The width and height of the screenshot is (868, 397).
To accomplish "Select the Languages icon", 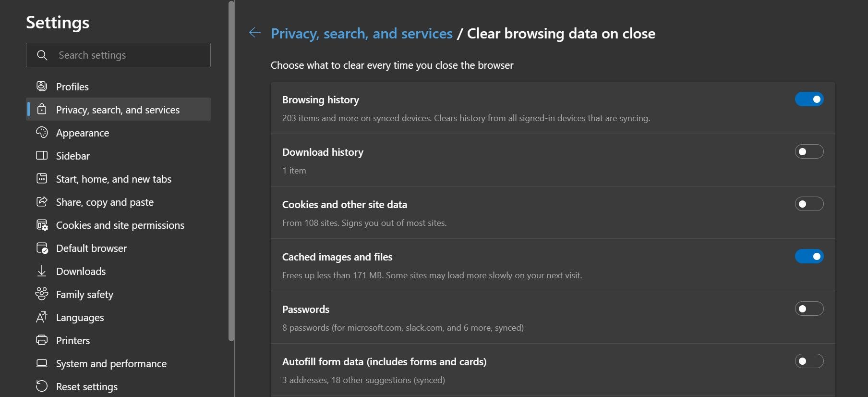I will [x=42, y=317].
